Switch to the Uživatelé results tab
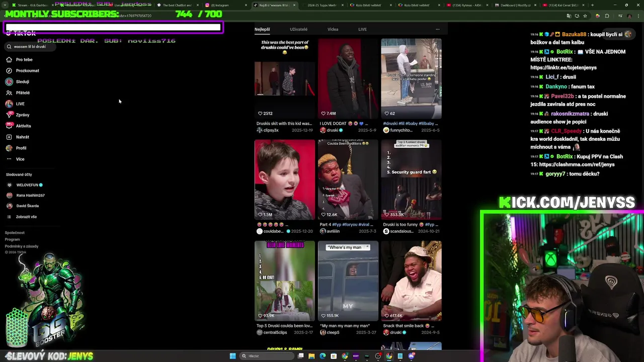 pyautogui.click(x=298, y=29)
